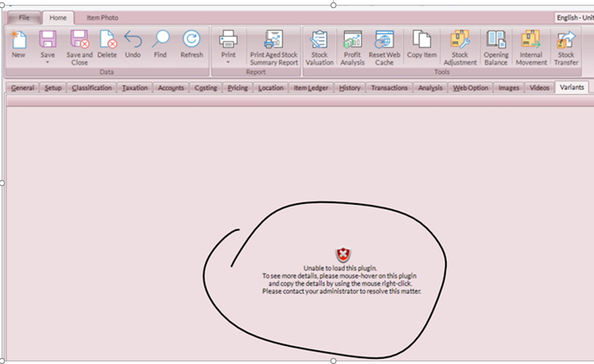Screen dimensions: 594x364
Task: Open Find with the magnifier icon
Action: (160, 41)
